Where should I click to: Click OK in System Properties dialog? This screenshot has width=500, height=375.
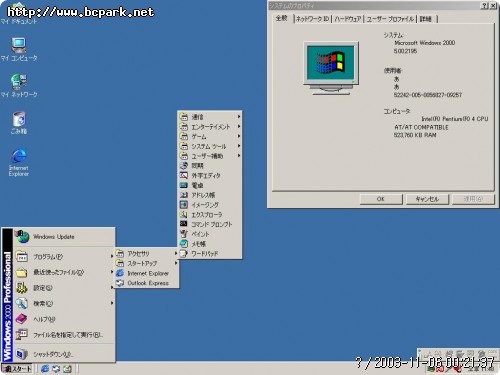click(x=381, y=199)
